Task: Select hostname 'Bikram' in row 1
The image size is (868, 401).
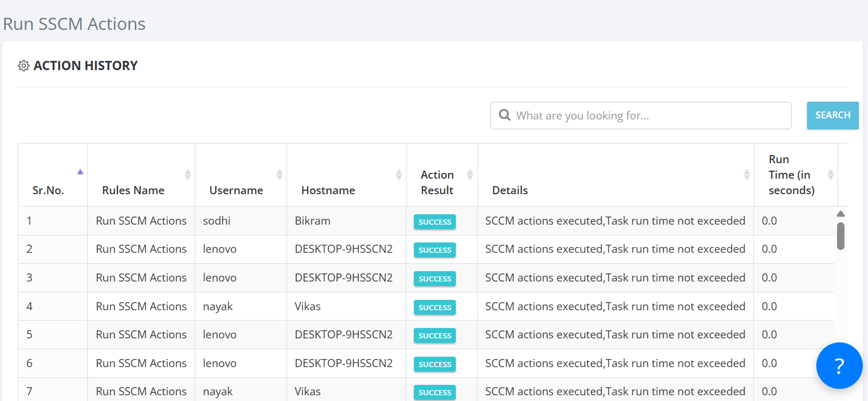Action: (312, 221)
